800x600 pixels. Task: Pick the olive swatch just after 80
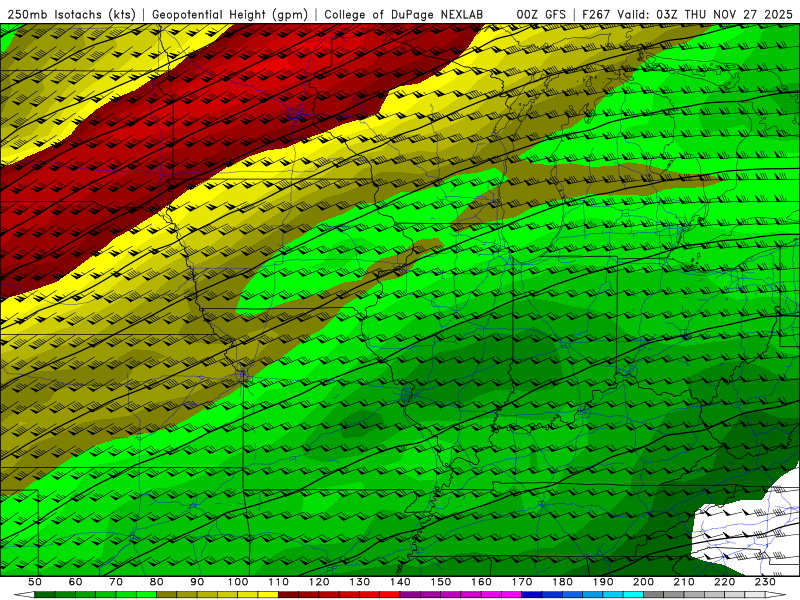[x=166, y=594]
